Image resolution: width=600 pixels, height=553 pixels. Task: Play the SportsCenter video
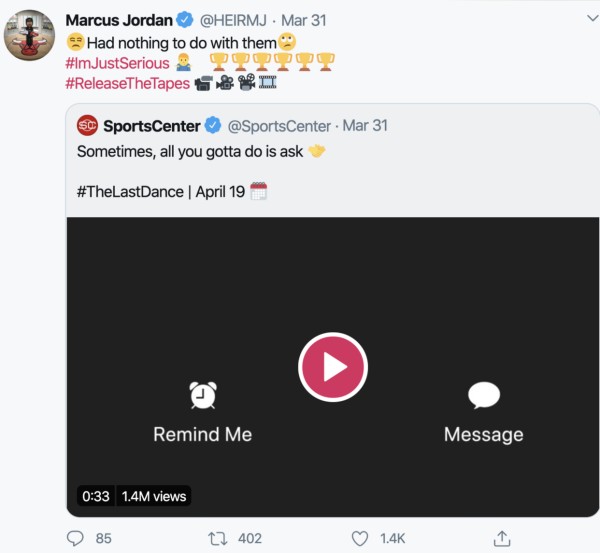[x=335, y=368]
